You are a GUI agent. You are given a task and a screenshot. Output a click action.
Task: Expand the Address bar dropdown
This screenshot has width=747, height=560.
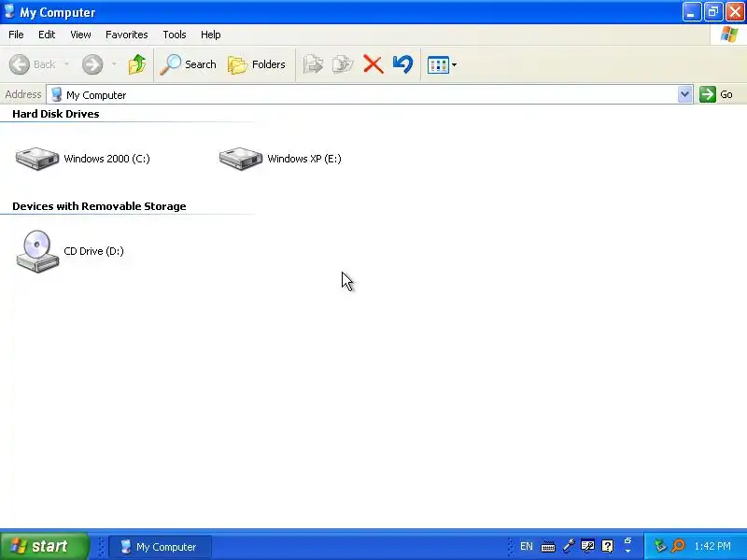(x=685, y=95)
